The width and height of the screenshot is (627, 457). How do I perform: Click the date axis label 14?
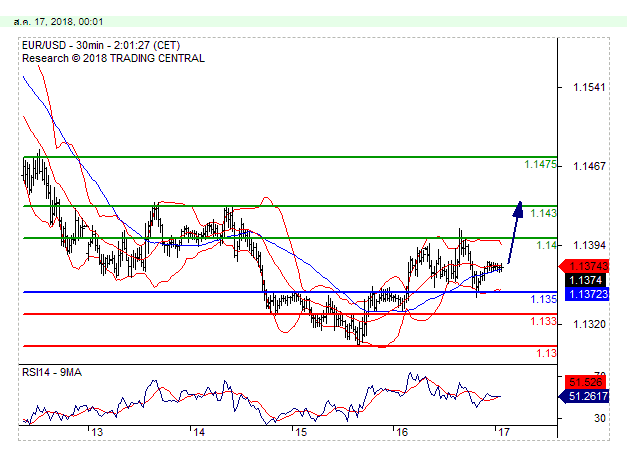pos(199,432)
